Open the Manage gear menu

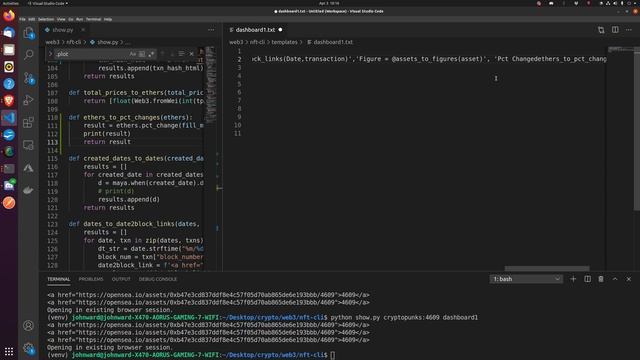tap(29, 348)
